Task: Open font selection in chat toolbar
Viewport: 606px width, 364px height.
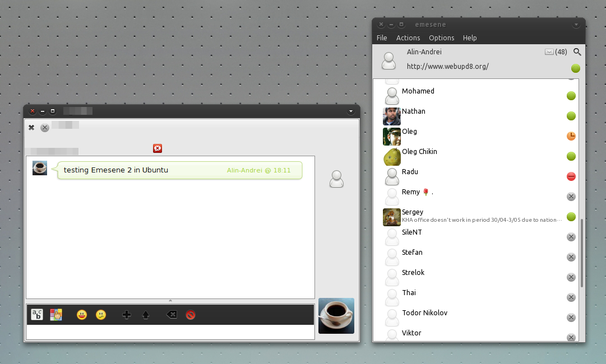Action: click(36, 315)
